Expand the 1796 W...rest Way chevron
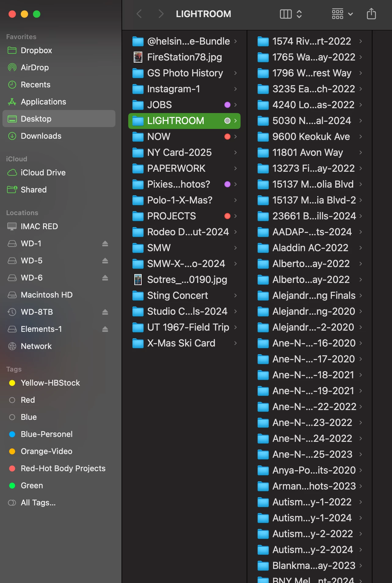 tap(361, 73)
